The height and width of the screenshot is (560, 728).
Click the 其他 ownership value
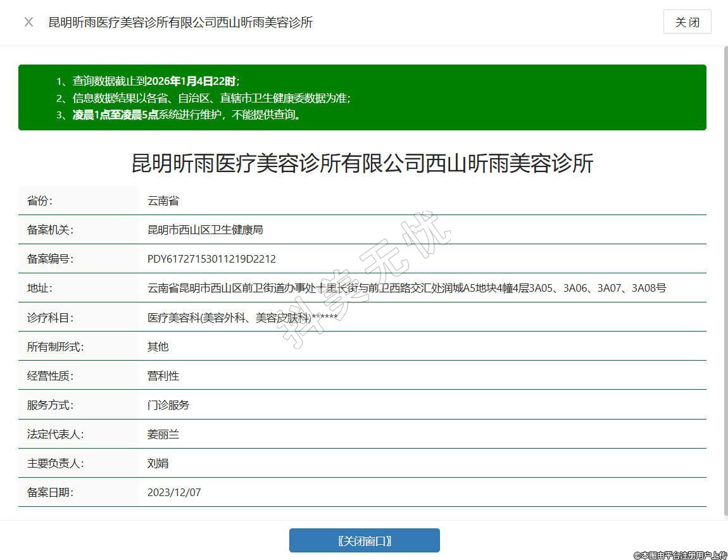pyautogui.click(x=158, y=347)
